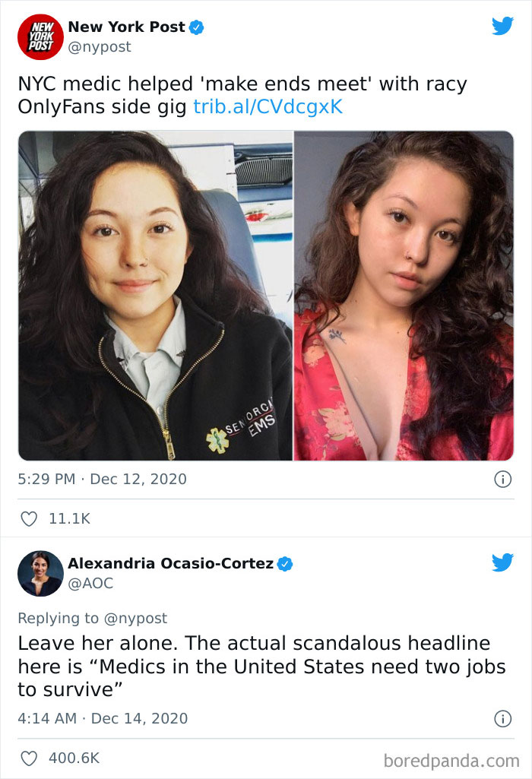
Task: Click the 4:14 AM · Dec 14, 2020 timestamp
Action: coord(103,718)
